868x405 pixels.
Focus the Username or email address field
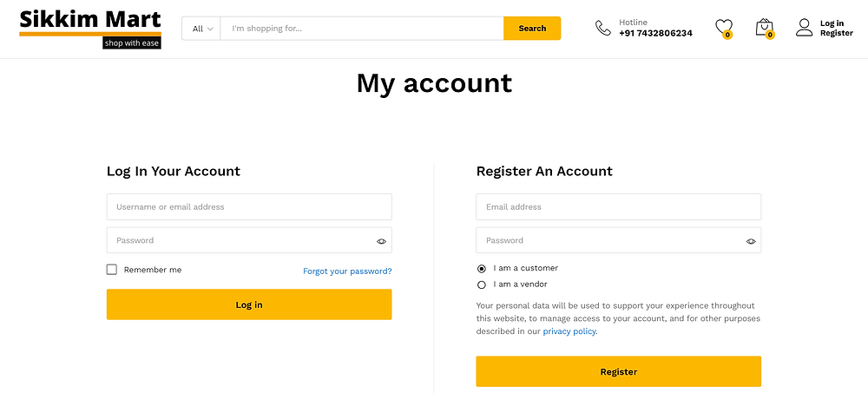249,207
